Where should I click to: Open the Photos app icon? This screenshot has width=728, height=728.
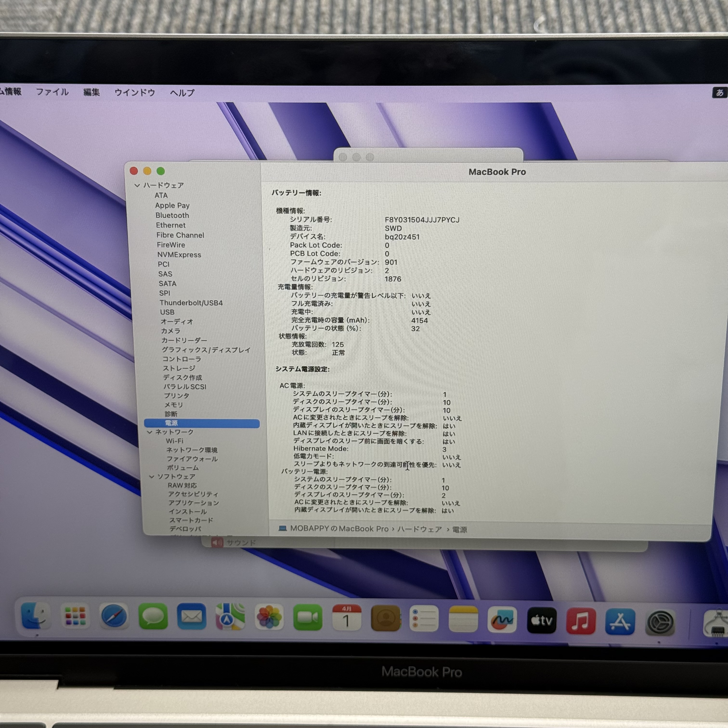tap(269, 617)
